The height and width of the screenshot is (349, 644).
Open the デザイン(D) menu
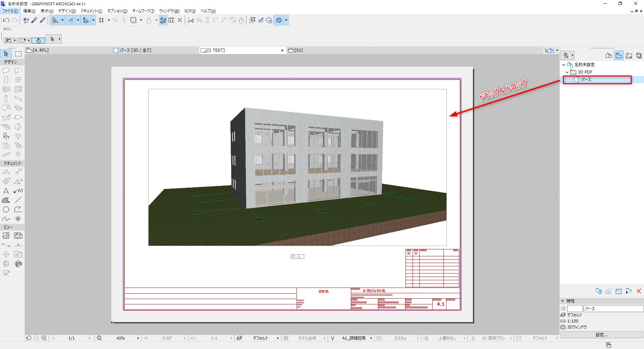point(67,11)
